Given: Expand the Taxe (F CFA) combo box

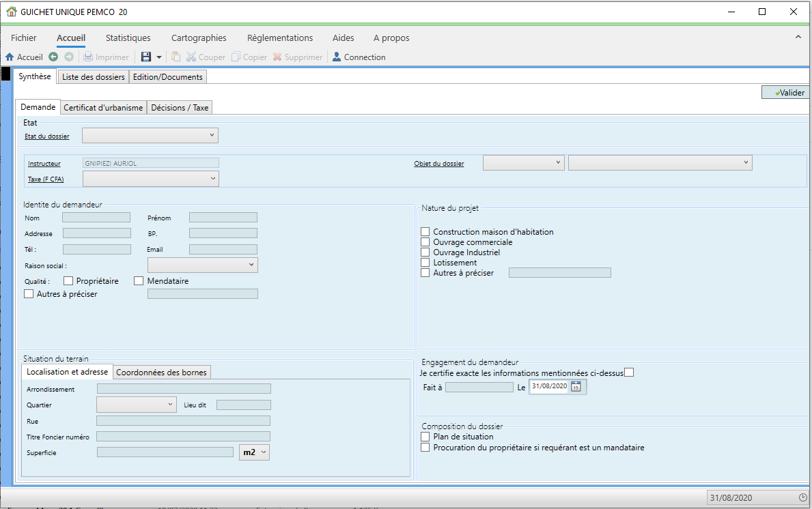Looking at the screenshot, I should (x=151, y=179).
